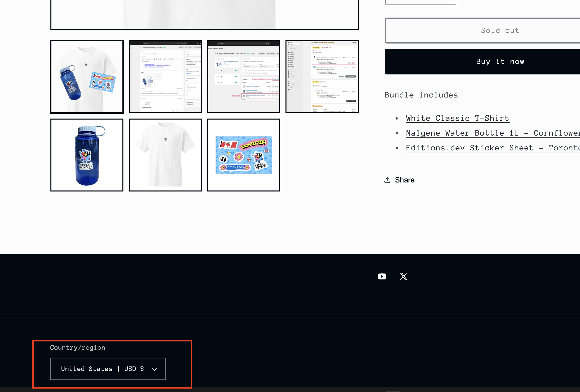Select the Customize item price screenshot thumbnail
580x392 pixels.
(243, 77)
